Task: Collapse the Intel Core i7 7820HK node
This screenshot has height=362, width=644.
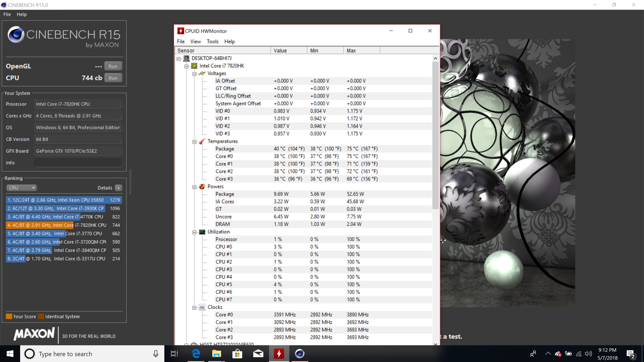Action: tap(186, 67)
